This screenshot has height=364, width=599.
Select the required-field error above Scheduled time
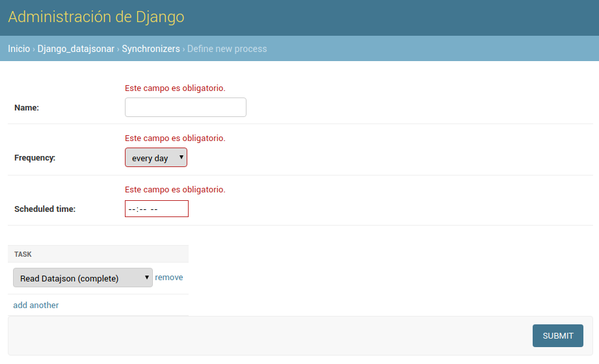175,190
